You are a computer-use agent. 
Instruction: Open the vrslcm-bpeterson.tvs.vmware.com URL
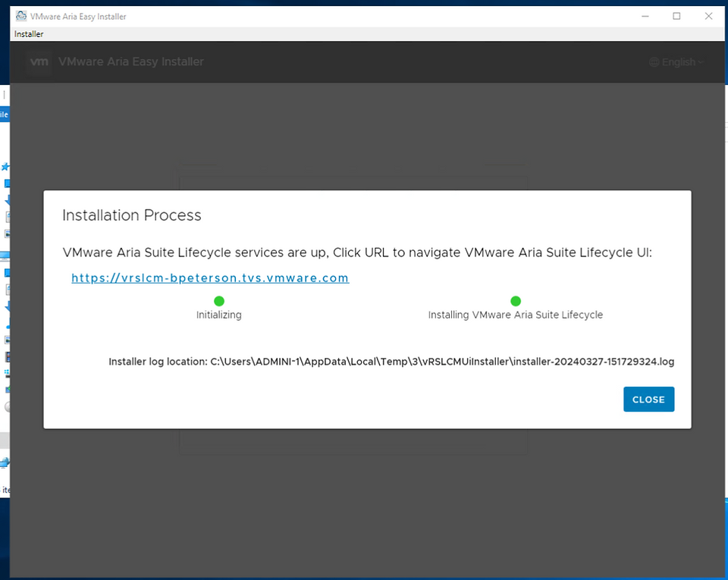[210, 278]
